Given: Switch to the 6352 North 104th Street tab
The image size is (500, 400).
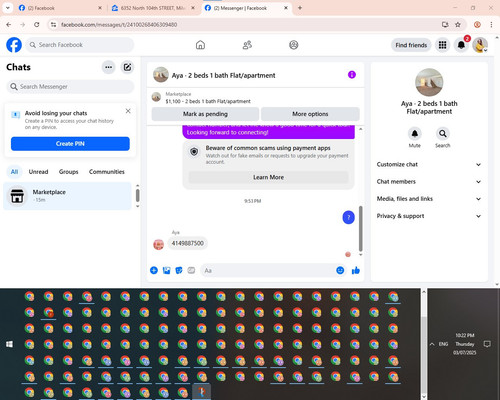Looking at the screenshot, I should pyautogui.click(x=153, y=8).
